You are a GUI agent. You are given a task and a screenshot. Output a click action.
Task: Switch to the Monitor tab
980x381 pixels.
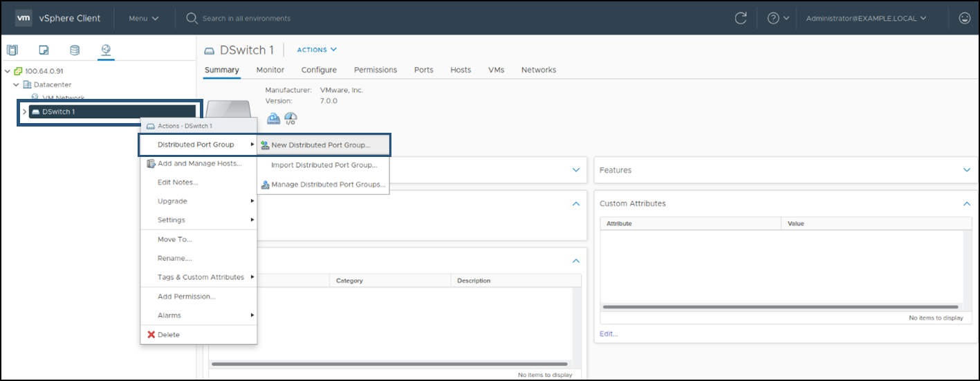pos(270,70)
